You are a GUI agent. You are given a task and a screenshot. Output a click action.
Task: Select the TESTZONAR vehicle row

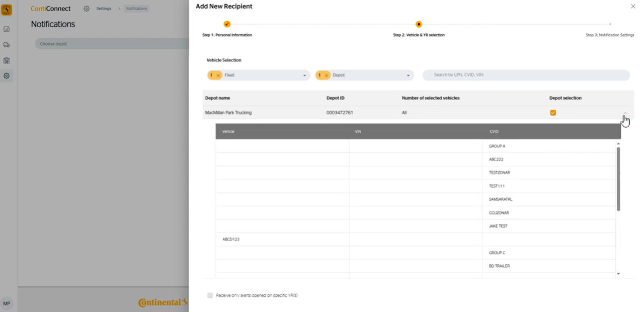pos(416,173)
